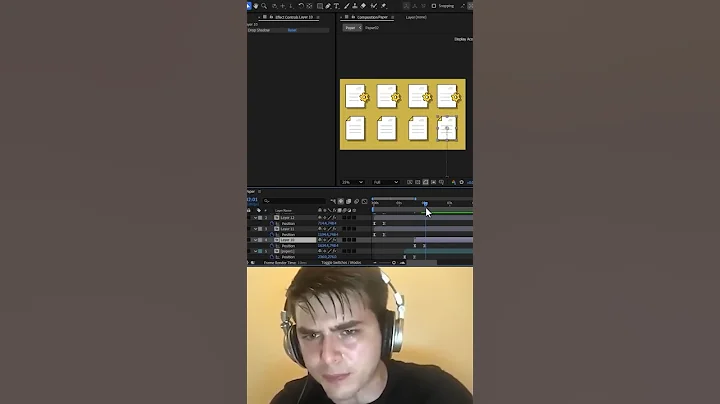
Task: Click the selected paper in composition viewer
Action: (447, 128)
